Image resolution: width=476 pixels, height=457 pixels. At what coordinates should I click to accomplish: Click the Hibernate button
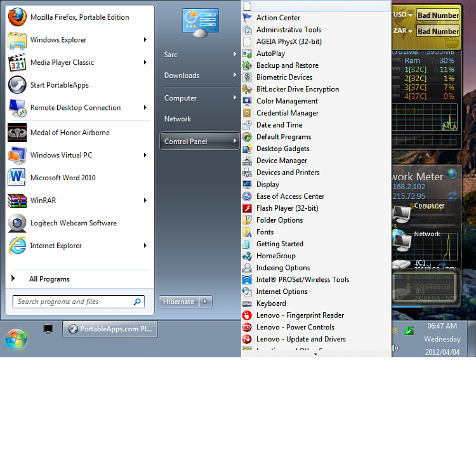click(179, 301)
